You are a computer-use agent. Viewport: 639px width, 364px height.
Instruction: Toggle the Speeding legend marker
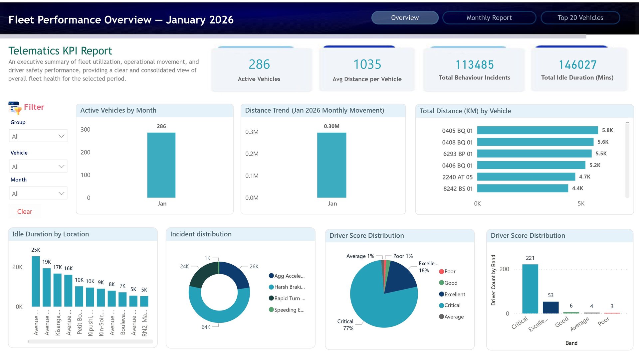coord(271,309)
